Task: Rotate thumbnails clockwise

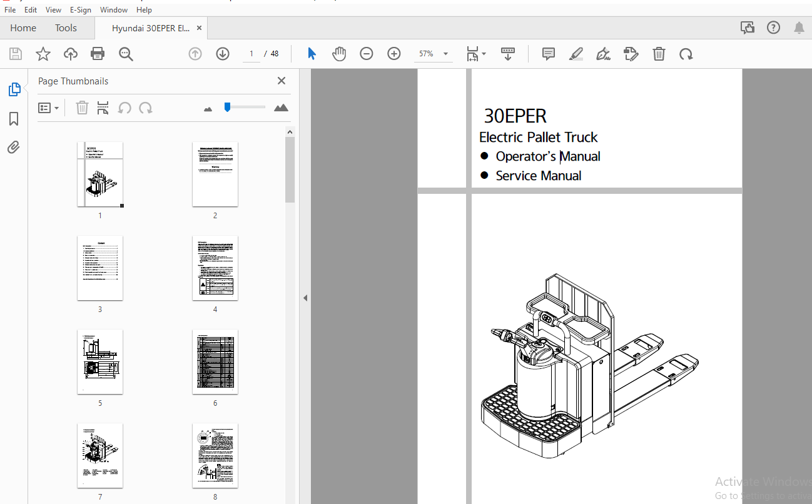Action: pyautogui.click(x=146, y=108)
